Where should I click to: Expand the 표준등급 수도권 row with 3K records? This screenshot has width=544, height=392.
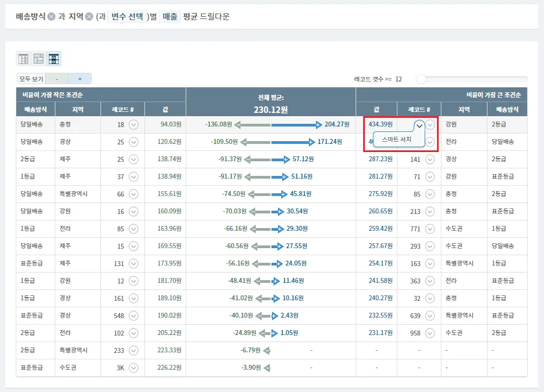click(134, 368)
